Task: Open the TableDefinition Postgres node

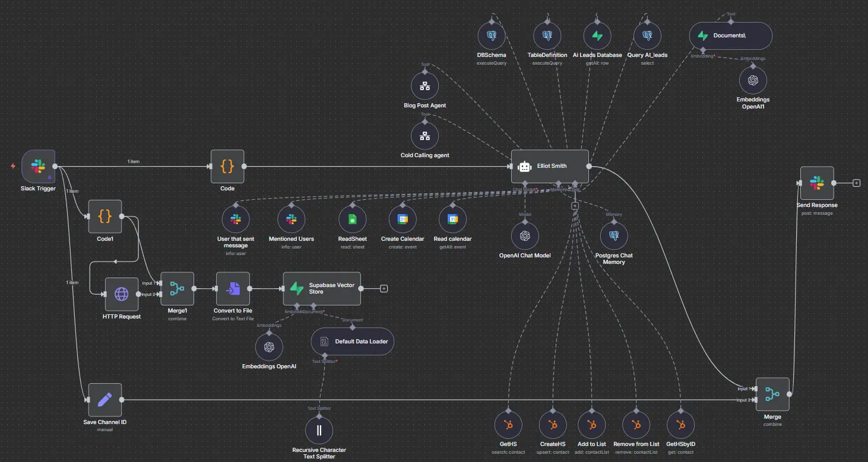Action: tap(547, 36)
